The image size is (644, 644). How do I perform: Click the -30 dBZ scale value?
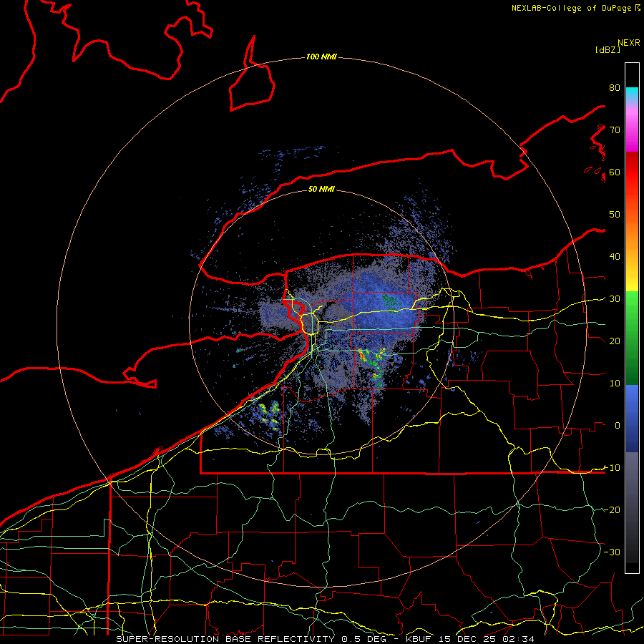(x=612, y=552)
